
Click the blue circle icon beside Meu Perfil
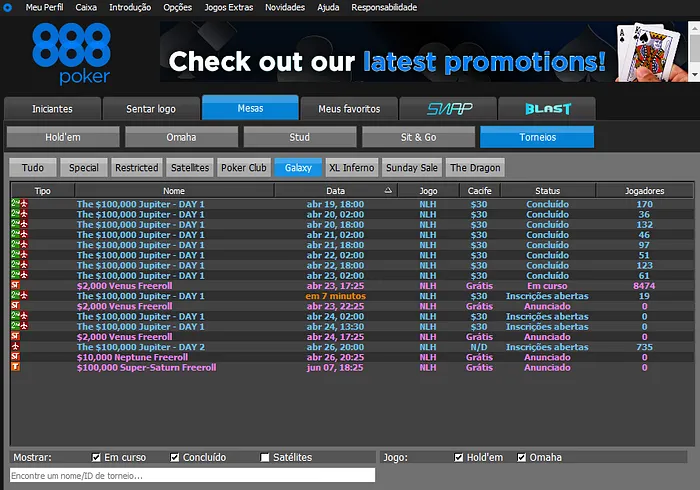pyautogui.click(x=7, y=7)
